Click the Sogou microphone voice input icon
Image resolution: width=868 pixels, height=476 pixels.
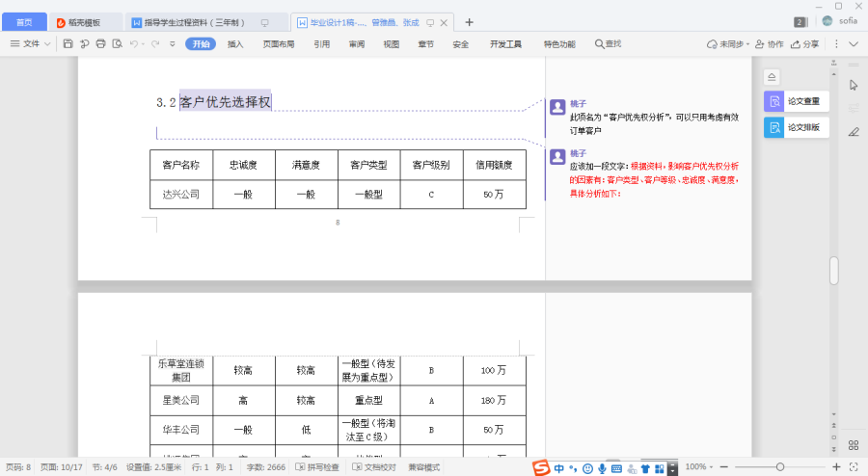pos(602,469)
